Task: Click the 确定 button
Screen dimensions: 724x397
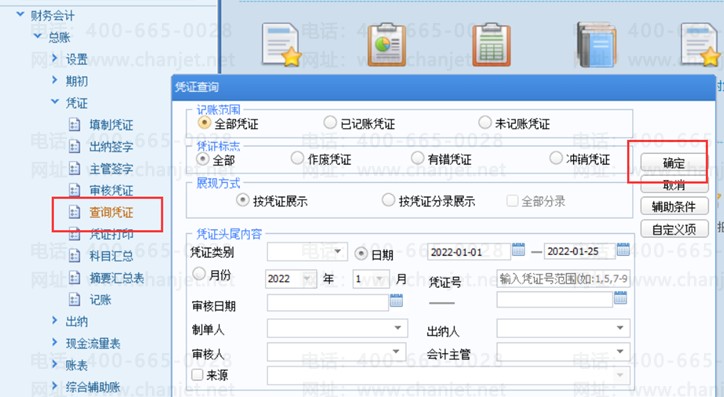Action: tap(674, 163)
